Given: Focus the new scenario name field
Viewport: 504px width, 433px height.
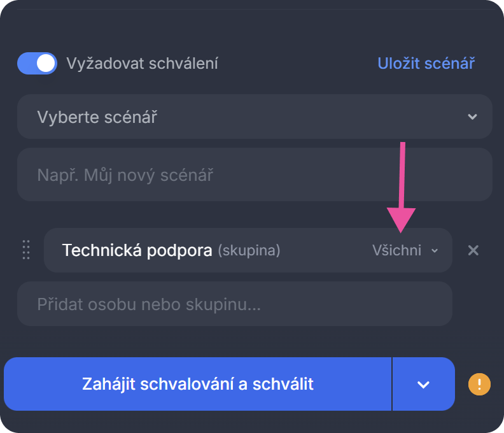Looking at the screenshot, I should 255,174.
